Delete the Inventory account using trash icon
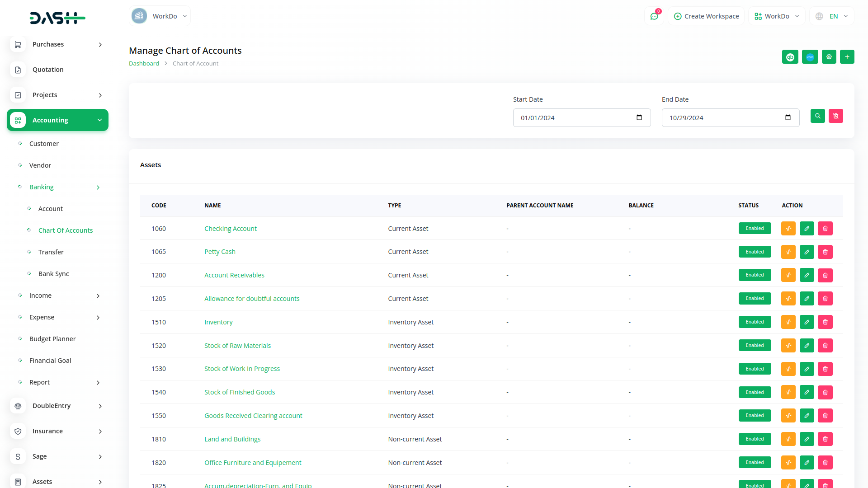Screen dimensions: 868x488 pos(825,322)
